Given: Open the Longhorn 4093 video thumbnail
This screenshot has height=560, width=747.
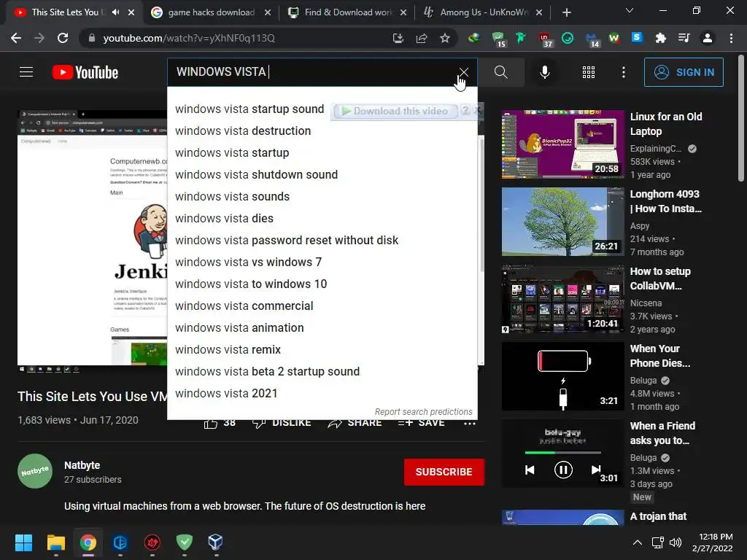Looking at the screenshot, I should click(x=562, y=222).
